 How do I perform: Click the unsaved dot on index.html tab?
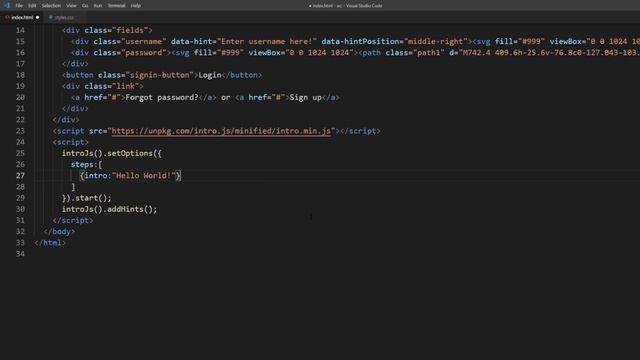[38, 18]
